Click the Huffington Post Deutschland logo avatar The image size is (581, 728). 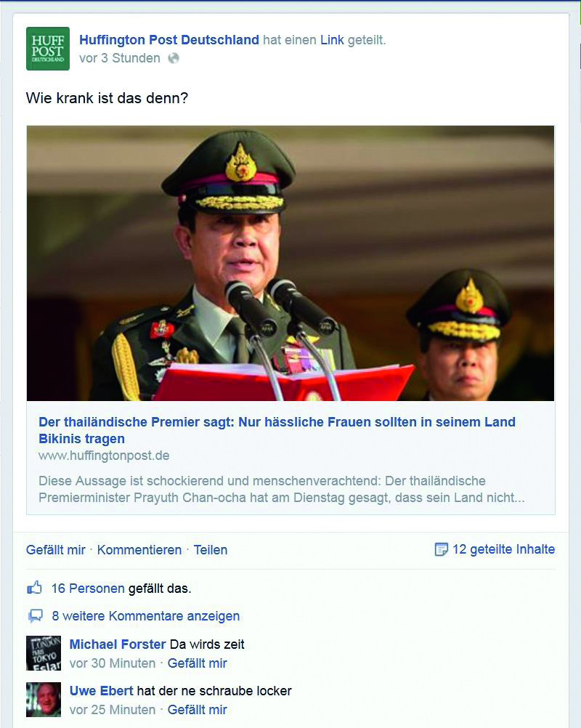coord(48,49)
